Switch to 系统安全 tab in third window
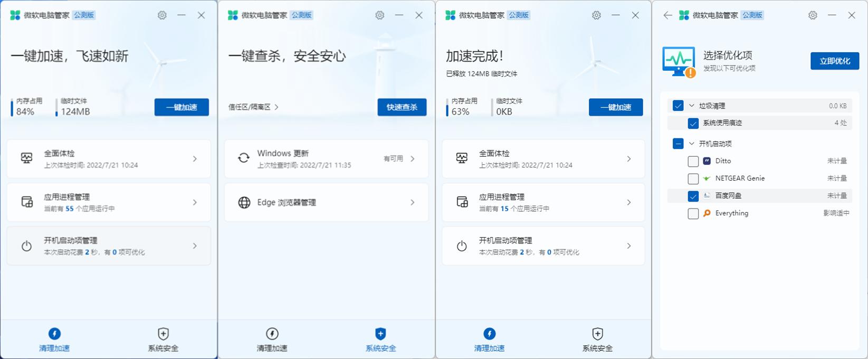Viewport: 868px width, 359px height. click(597, 339)
